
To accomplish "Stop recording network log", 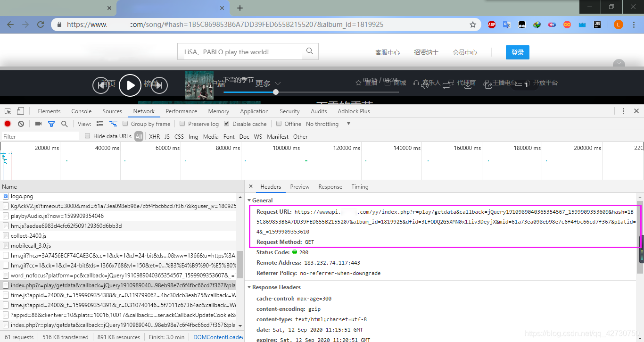I will click(8, 124).
